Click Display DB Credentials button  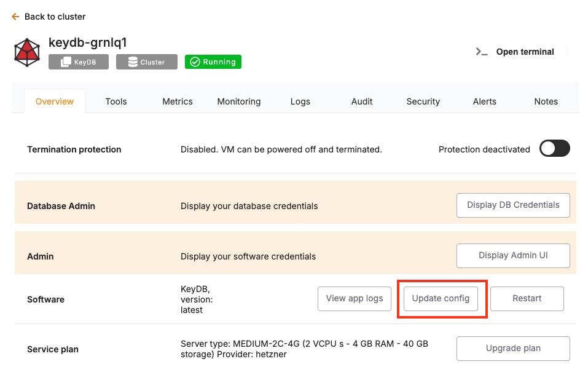click(512, 205)
